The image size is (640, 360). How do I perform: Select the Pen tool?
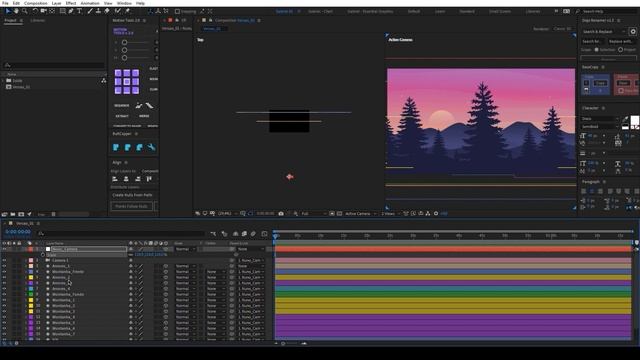[x=71, y=11]
